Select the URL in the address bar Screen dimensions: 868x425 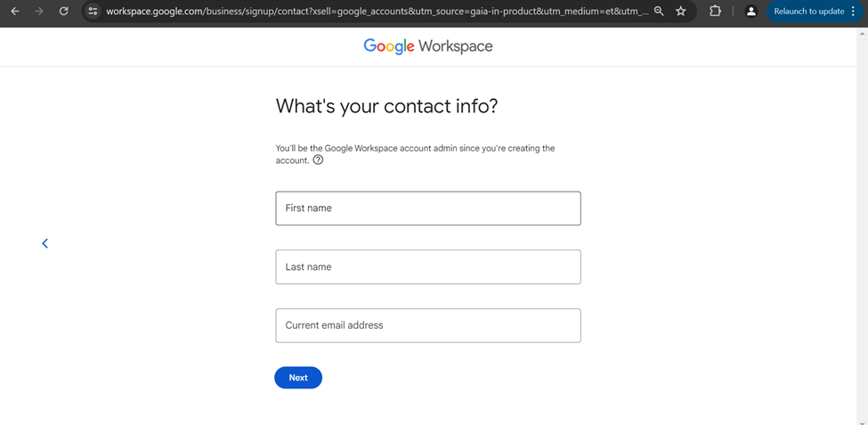(x=377, y=11)
